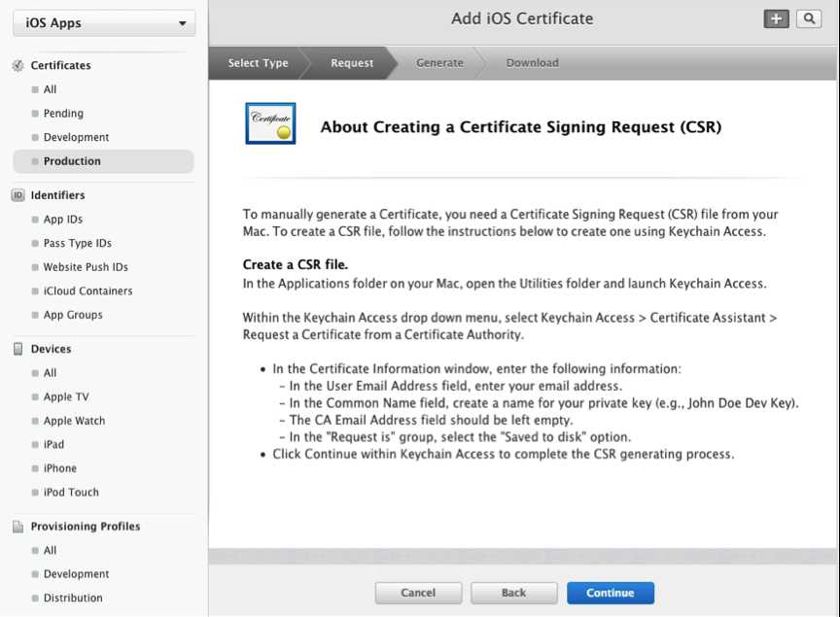Image resolution: width=840 pixels, height=617 pixels.
Task: Click the search magnifier icon
Action: point(808,19)
